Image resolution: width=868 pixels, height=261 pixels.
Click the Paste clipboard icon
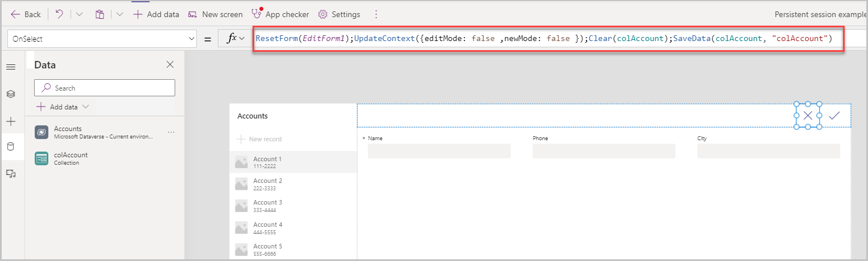click(x=100, y=14)
